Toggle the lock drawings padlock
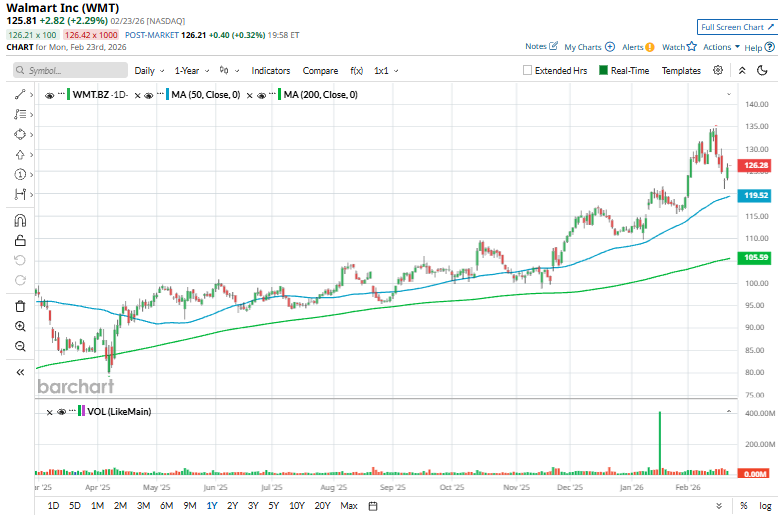Image resolution: width=778 pixels, height=517 pixels. pyautogui.click(x=20, y=241)
